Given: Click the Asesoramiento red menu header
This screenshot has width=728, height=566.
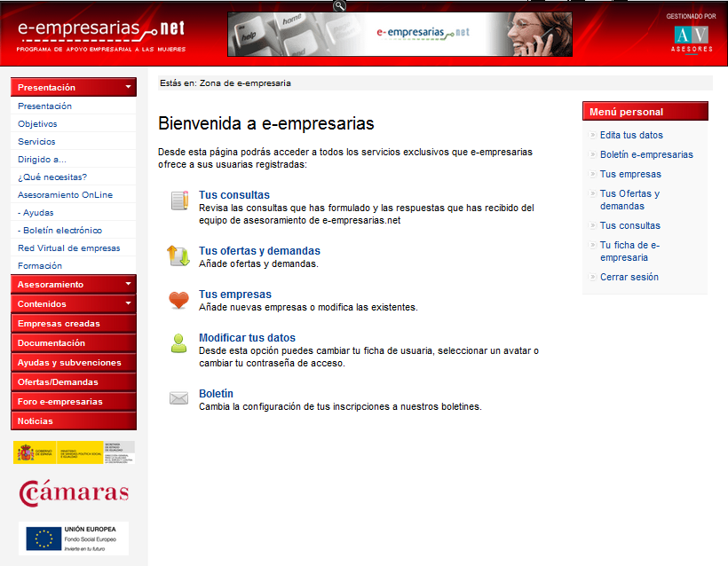Looking at the screenshot, I should (74, 285).
